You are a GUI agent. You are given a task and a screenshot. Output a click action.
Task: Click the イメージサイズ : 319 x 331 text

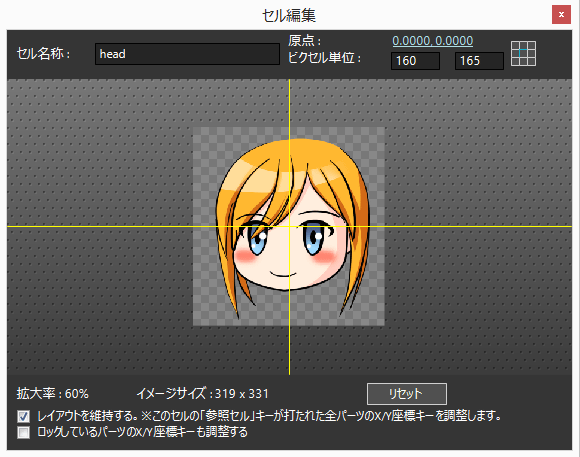pos(203,394)
